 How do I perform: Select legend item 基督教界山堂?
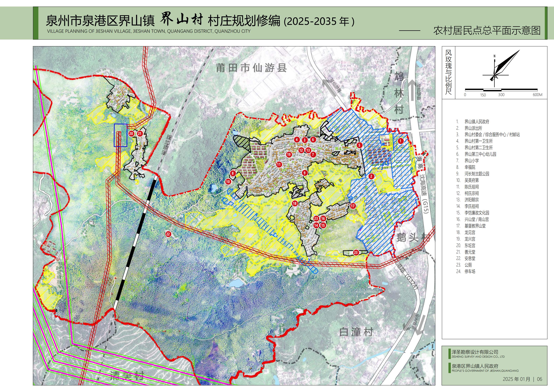pos(475,226)
